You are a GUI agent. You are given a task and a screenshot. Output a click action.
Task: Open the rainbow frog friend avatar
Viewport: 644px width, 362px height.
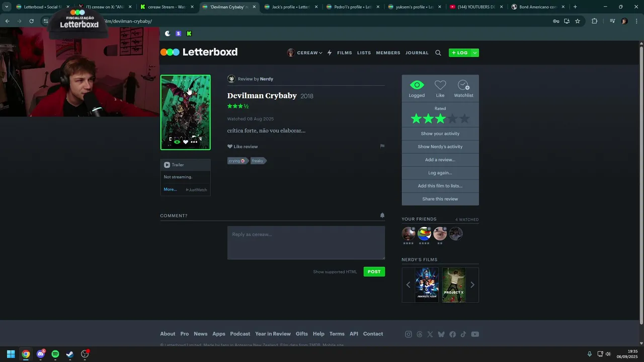[x=425, y=234]
